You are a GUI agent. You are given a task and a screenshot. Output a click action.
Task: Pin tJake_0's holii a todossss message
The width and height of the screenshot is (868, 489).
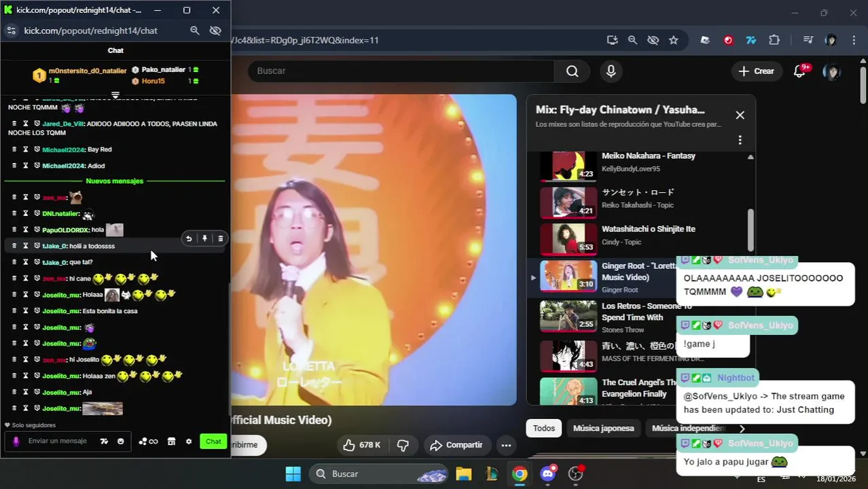(204, 238)
